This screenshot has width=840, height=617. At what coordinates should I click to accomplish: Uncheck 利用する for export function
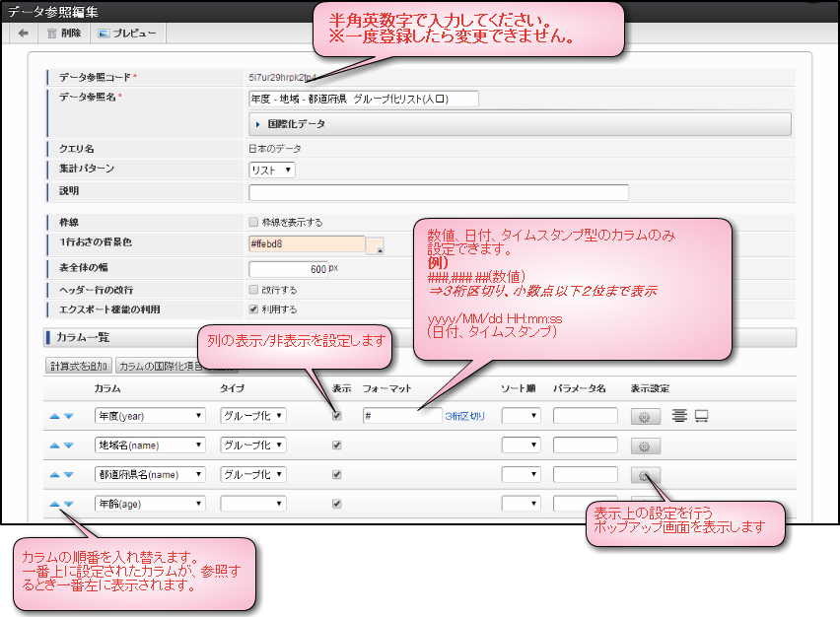[x=255, y=308]
